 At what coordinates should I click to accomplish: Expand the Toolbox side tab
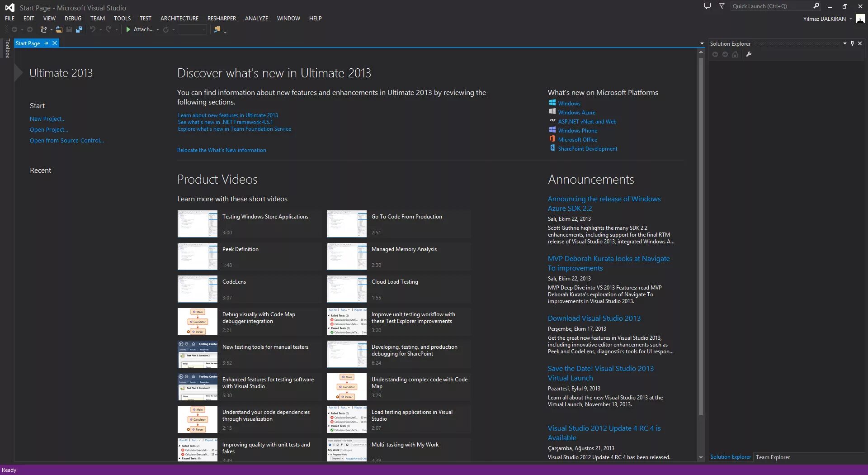point(7,48)
